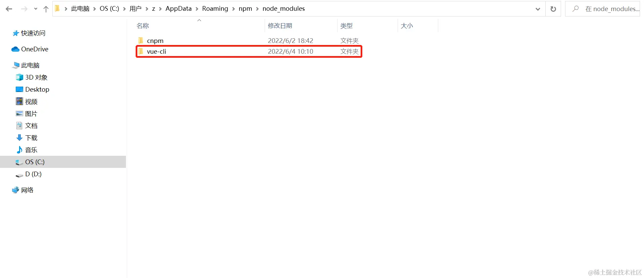
Task: Click the 图片 pictures icon
Action: pyautogui.click(x=19, y=113)
